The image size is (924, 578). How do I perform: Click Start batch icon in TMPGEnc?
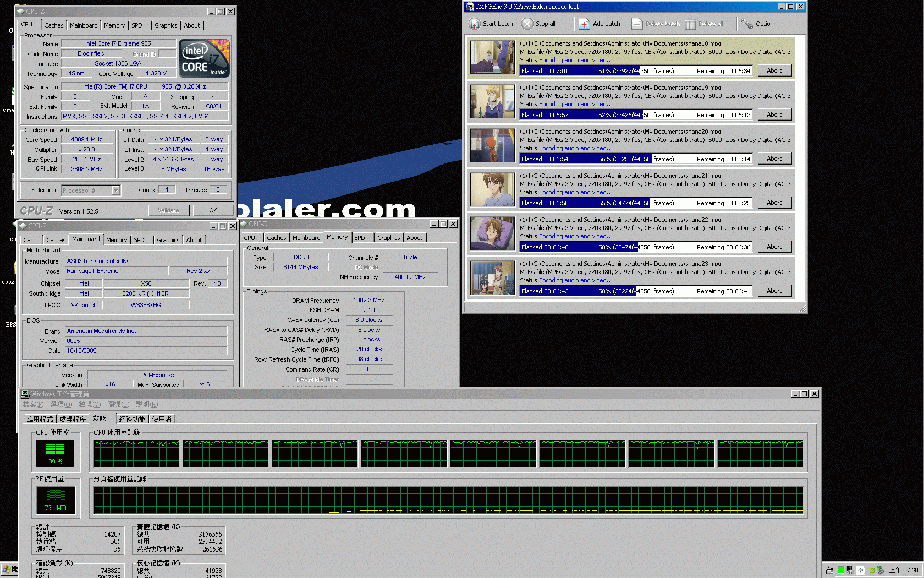pos(474,24)
